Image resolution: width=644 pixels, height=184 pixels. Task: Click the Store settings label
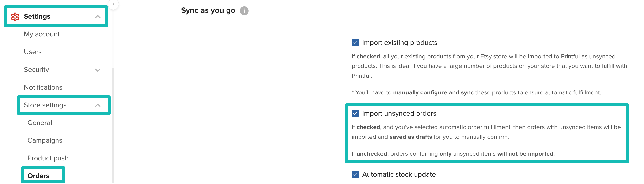click(45, 105)
